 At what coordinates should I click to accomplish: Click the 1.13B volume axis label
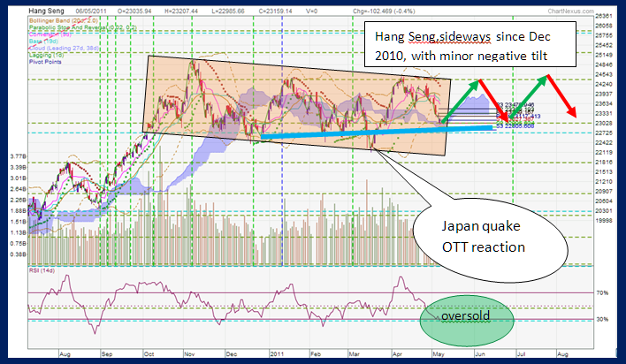(x=19, y=232)
